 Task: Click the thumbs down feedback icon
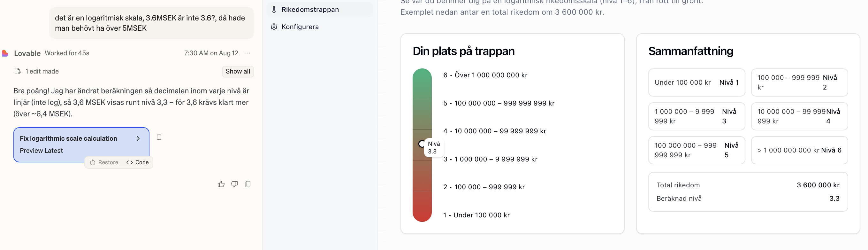coord(234,184)
